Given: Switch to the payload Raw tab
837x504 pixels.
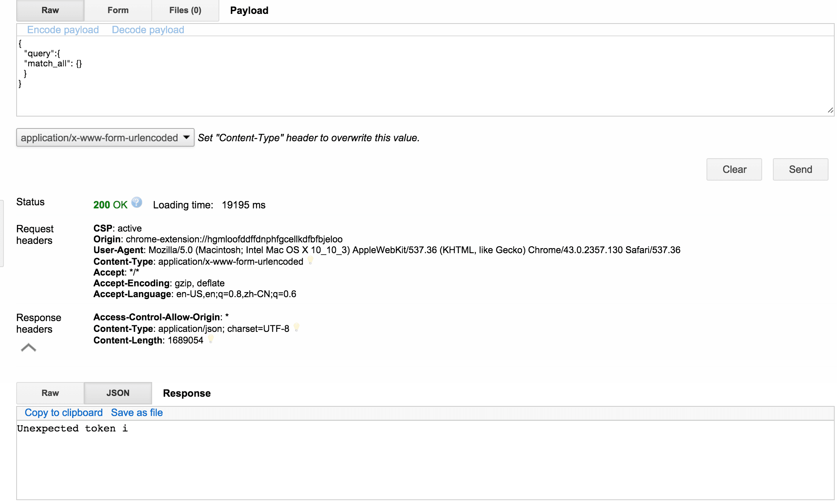Looking at the screenshot, I should [50, 10].
